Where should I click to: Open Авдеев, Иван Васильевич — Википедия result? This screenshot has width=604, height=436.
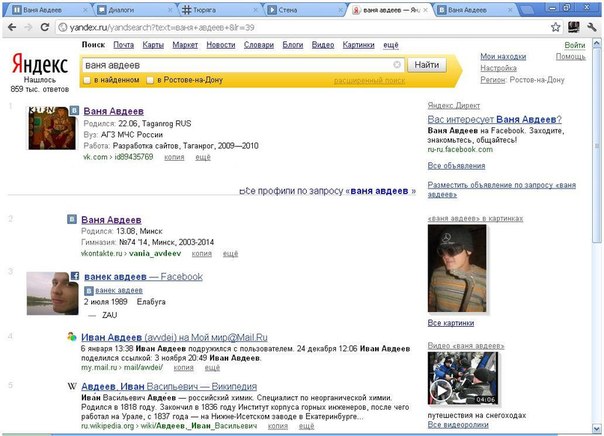click(x=169, y=386)
